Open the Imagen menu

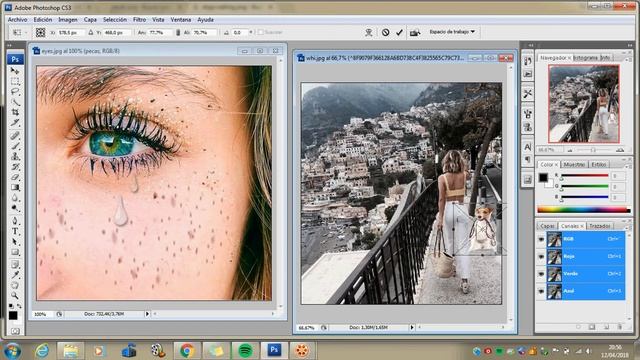68,20
